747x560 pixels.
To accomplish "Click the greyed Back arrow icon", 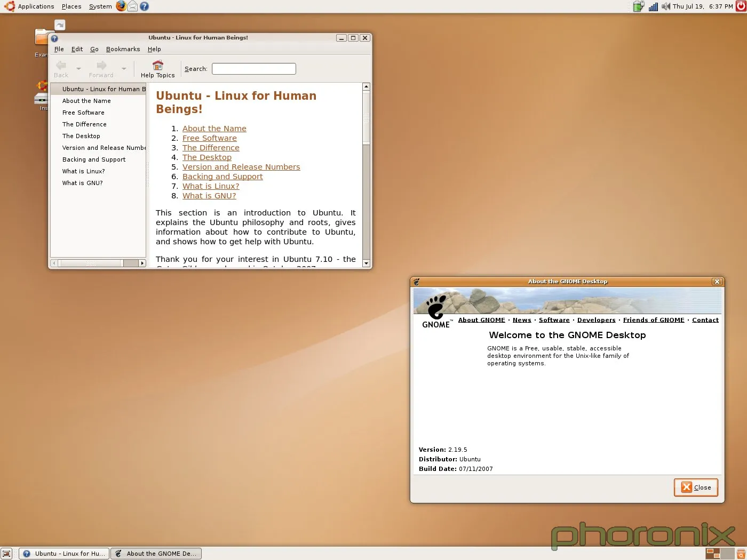I will (61, 65).
